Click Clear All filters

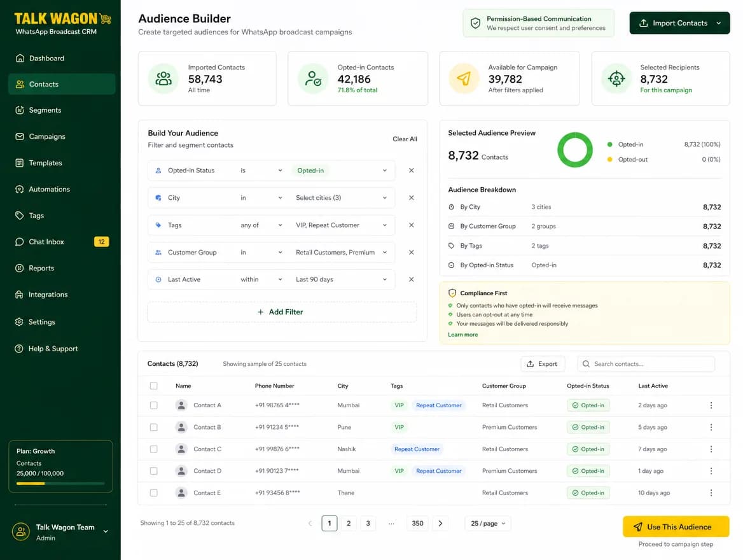(405, 139)
